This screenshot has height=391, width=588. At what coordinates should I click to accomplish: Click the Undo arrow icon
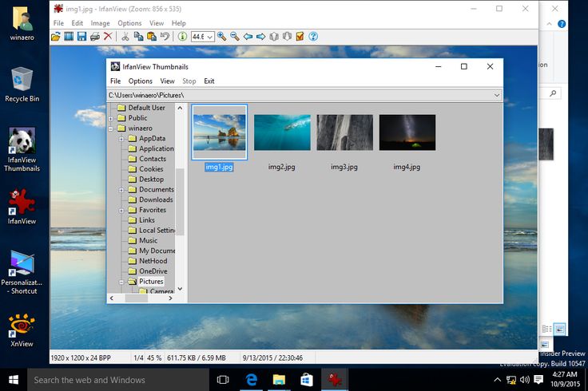pyautogui.click(x=165, y=37)
